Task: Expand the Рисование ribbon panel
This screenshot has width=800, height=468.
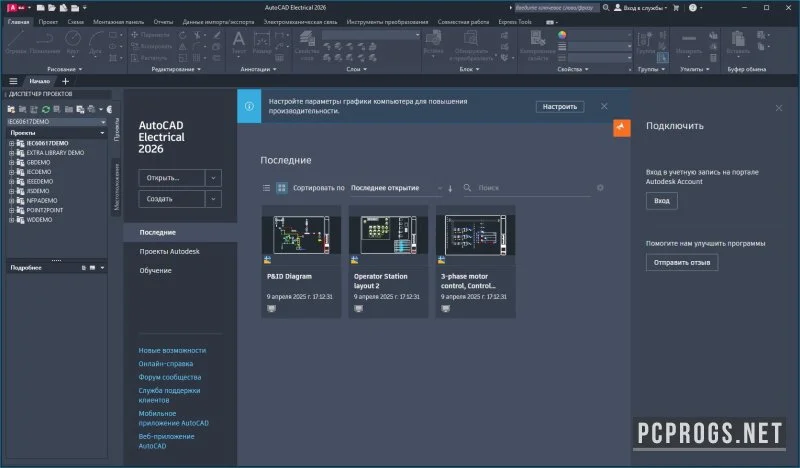Action: click(64, 69)
